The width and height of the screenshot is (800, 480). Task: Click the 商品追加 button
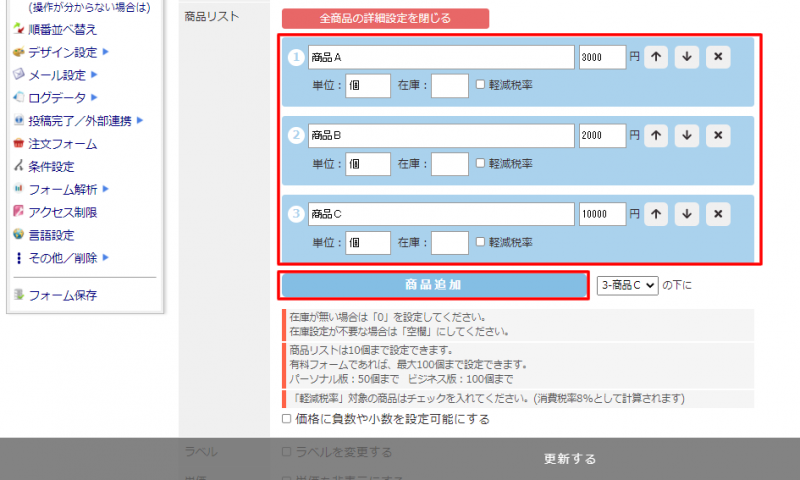[433, 285]
